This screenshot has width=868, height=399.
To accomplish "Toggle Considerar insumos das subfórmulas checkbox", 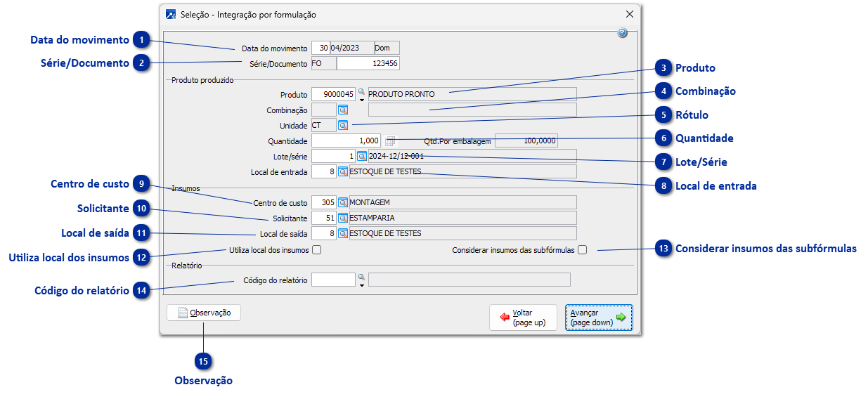I will point(582,250).
